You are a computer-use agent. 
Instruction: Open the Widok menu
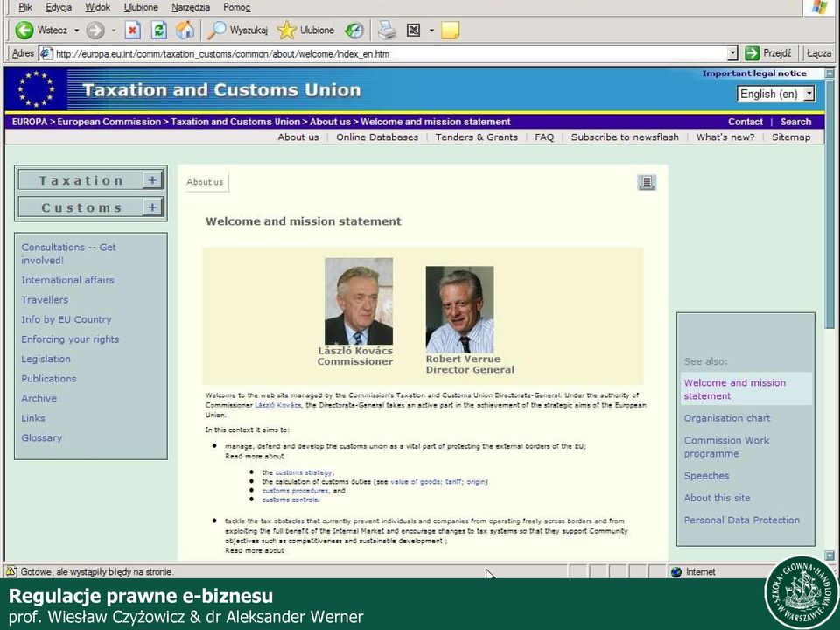tap(97, 7)
